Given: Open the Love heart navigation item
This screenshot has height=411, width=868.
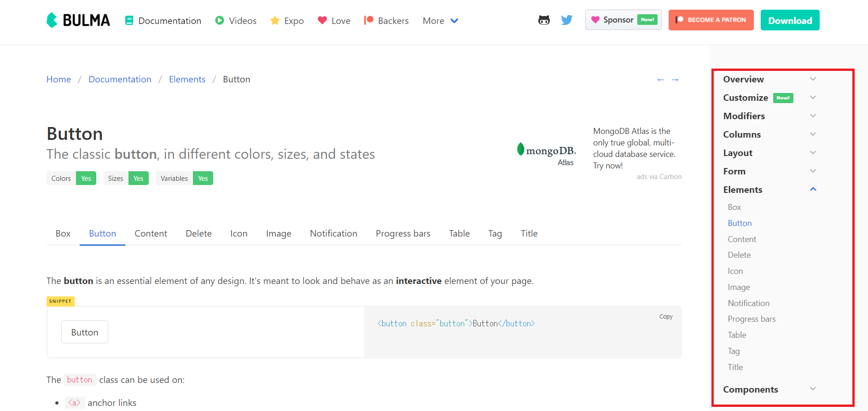Looking at the screenshot, I should 334,21.
